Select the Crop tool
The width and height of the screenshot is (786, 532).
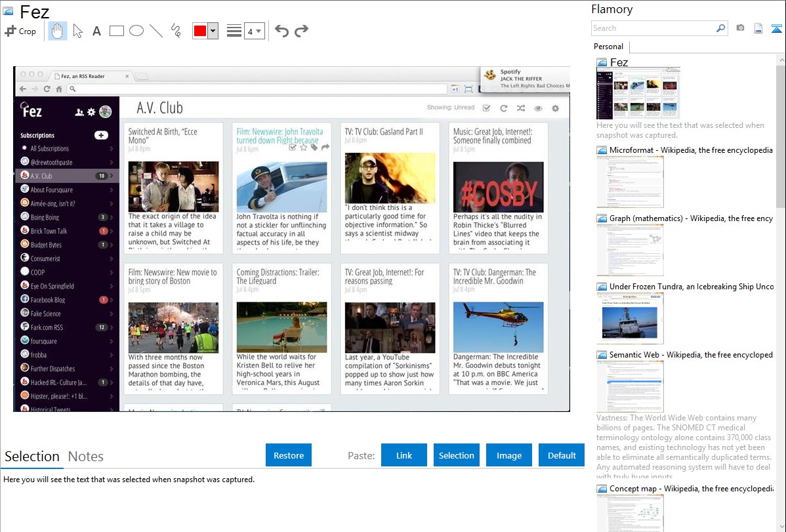point(20,31)
